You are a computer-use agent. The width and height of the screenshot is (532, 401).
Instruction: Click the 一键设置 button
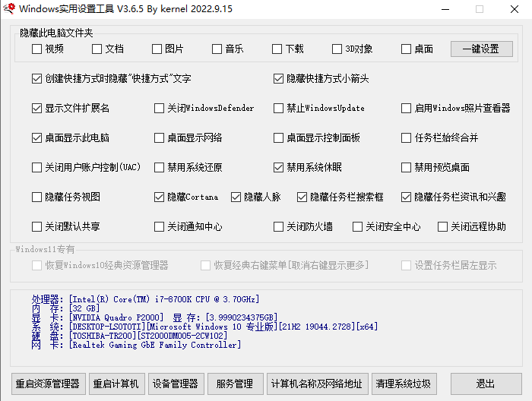[x=481, y=49]
